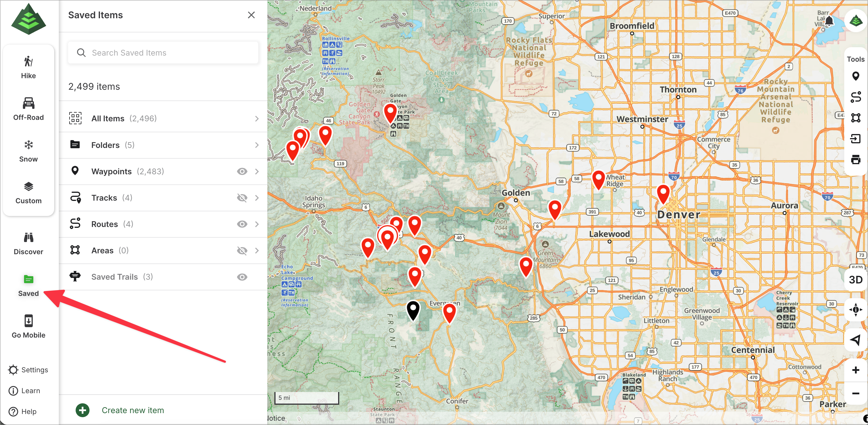The width and height of the screenshot is (868, 425).
Task: Select the Print Map tool
Action: 856,159
